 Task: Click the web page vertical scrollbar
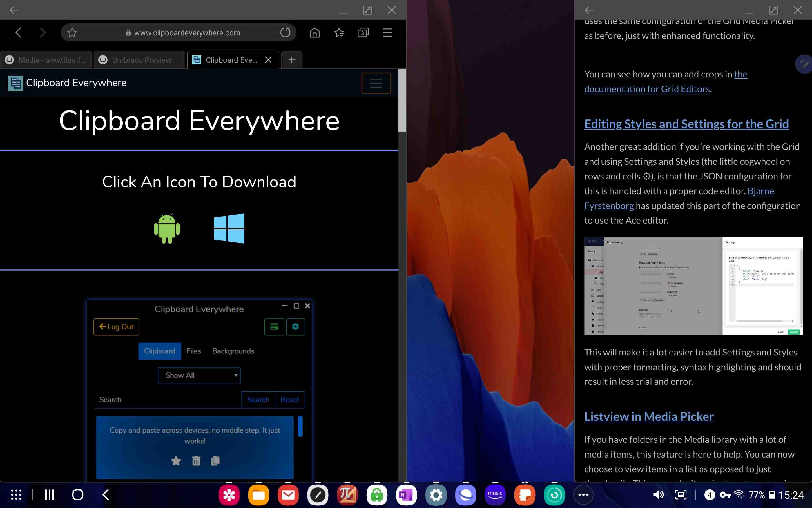(402, 101)
